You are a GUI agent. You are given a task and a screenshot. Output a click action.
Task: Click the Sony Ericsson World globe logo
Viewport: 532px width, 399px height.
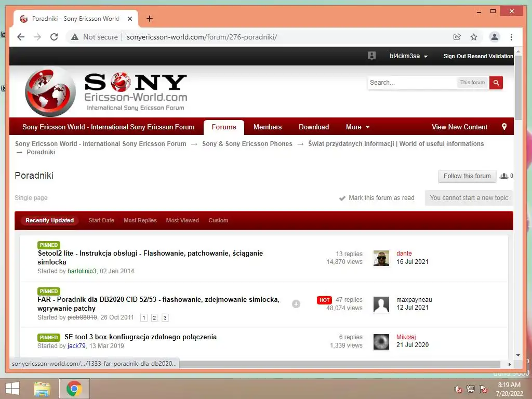[x=50, y=92]
